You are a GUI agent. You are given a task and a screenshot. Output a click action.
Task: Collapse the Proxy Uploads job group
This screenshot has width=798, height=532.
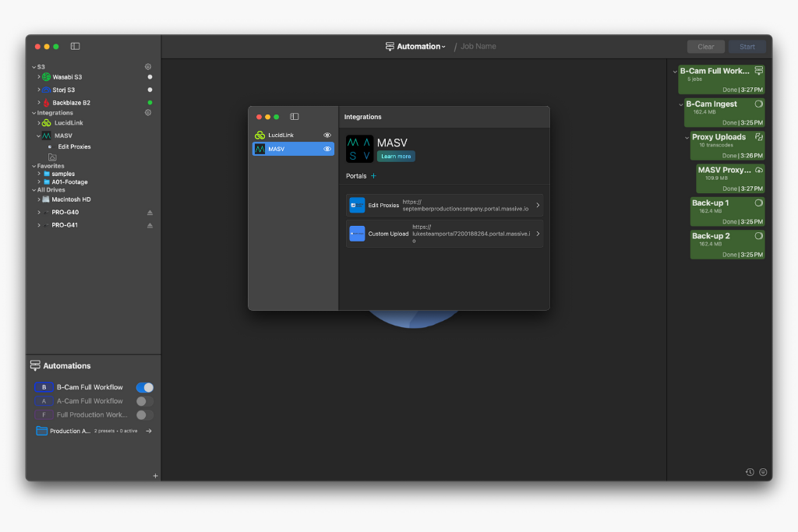coord(687,137)
